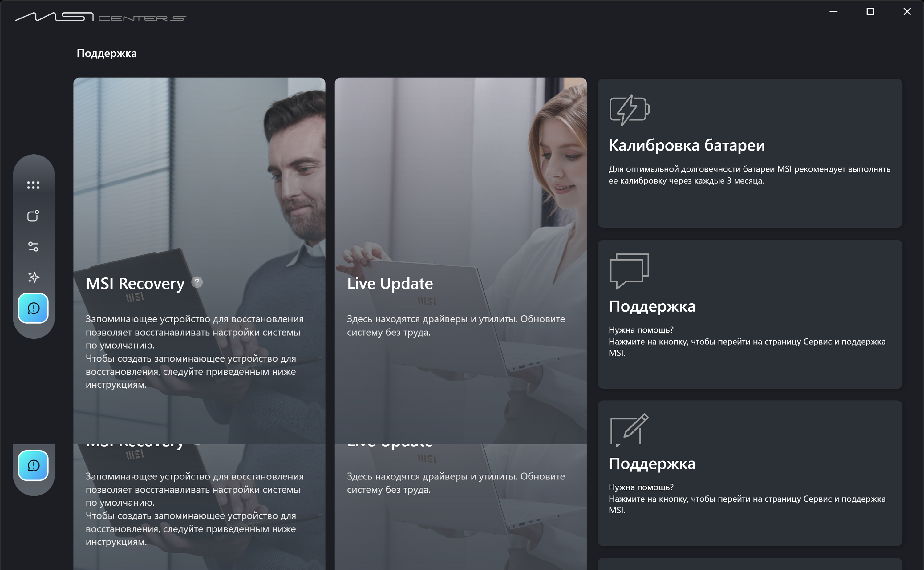Click the Поддержка page title at top
This screenshot has height=570, width=924.
107,53
